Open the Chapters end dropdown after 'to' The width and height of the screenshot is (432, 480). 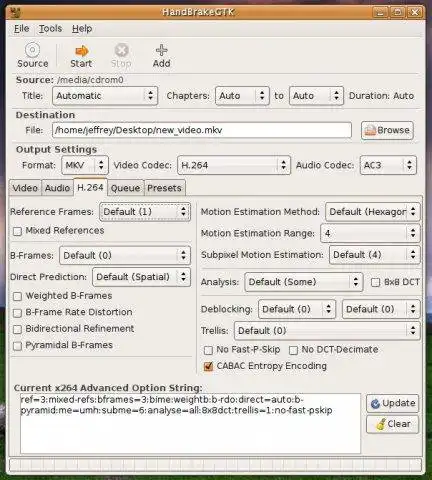(x=316, y=96)
